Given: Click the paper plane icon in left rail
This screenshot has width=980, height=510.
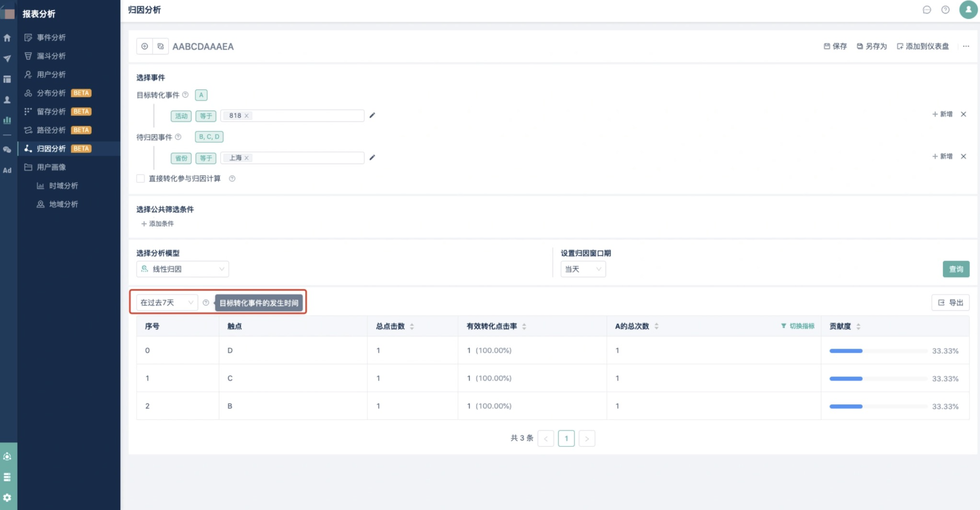Looking at the screenshot, I should [x=7, y=59].
